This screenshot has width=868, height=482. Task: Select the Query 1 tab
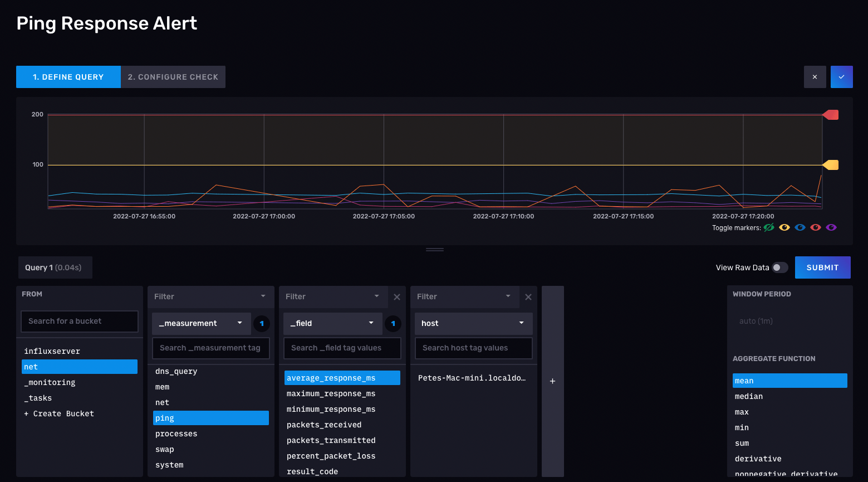(54, 267)
